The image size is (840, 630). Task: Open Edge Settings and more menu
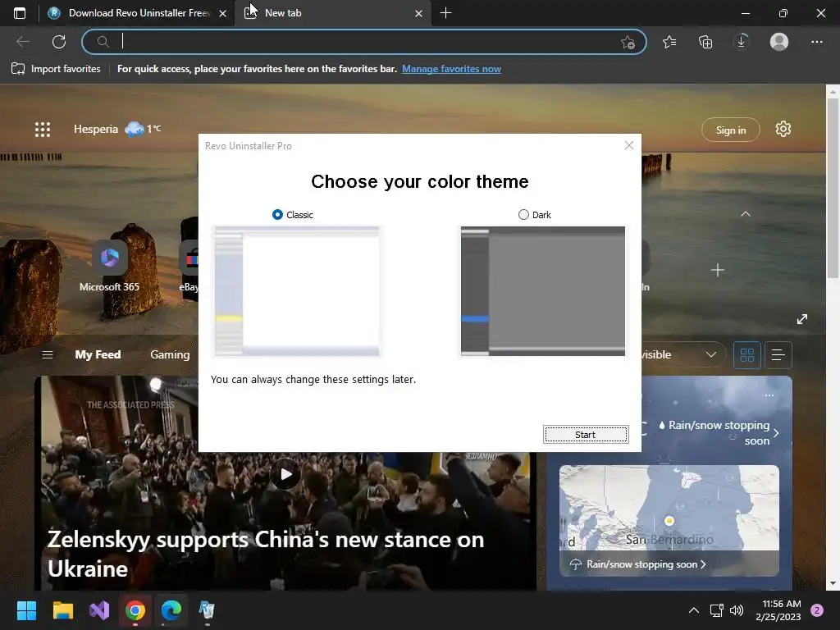(x=817, y=41)
